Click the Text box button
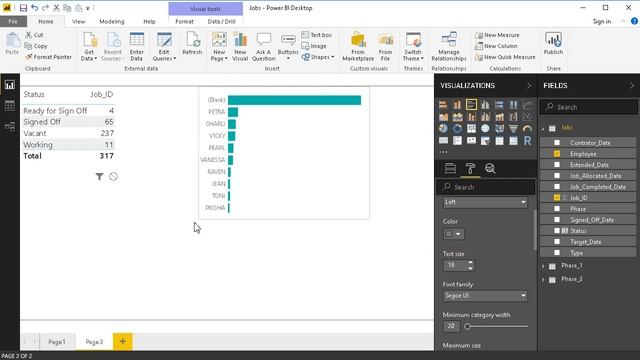This screenshot has width=640, height=360. (x=317, y=35)
